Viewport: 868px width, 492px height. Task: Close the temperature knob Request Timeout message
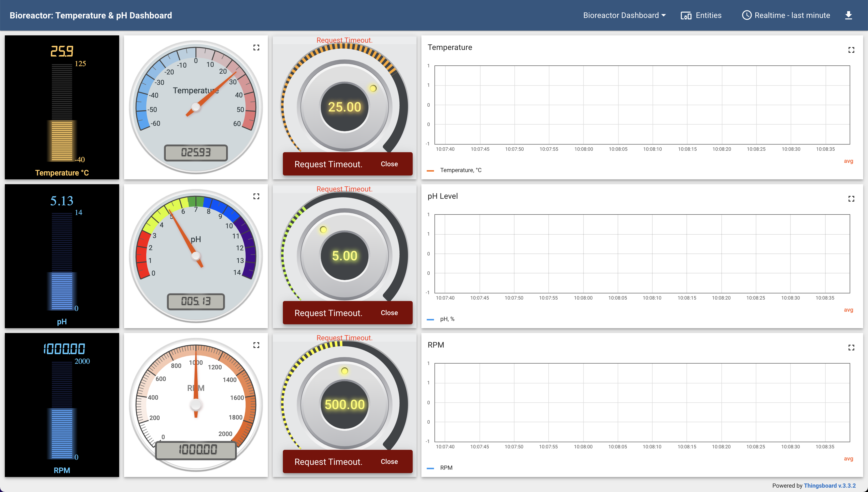(x=389, y=164)
